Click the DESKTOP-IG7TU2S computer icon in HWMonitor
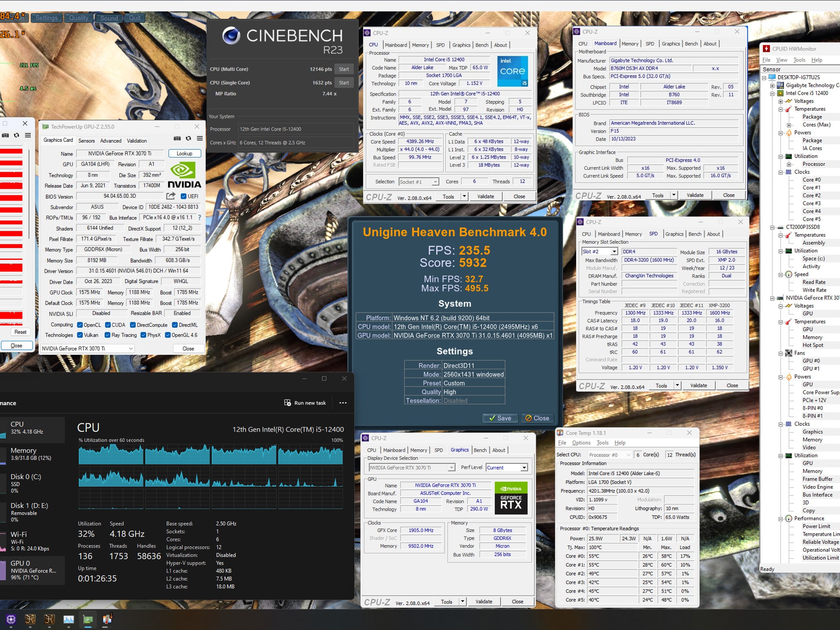This screenshot has height=630, width=840. pyautogui.click(x=772, y=77)
